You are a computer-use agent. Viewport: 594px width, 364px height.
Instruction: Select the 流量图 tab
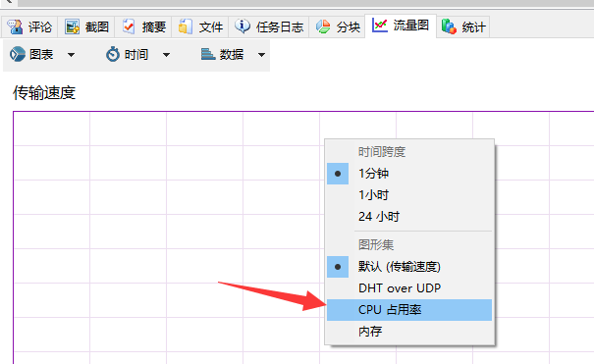point(401,26)
